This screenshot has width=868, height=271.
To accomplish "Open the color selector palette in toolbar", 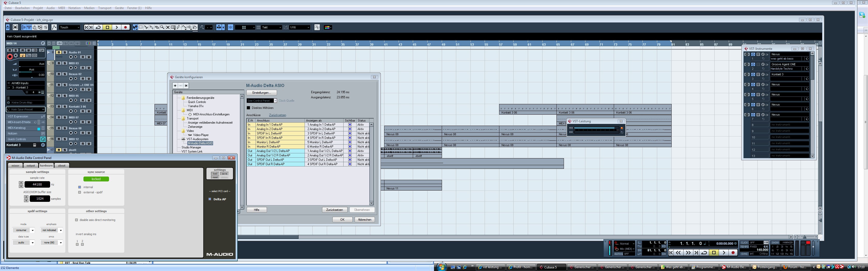I will (x=328, y=27).
